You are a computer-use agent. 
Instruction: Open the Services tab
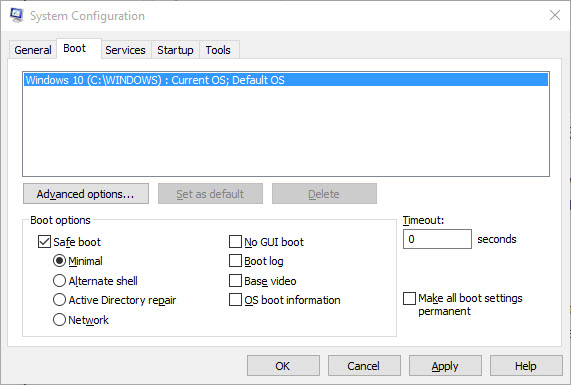pos(125,50)
